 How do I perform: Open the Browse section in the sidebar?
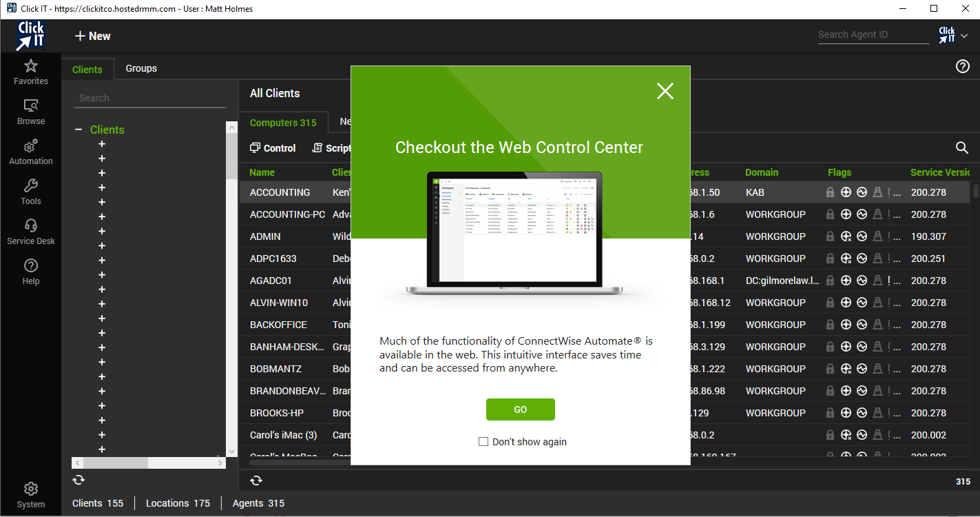(x=31, y=112)
